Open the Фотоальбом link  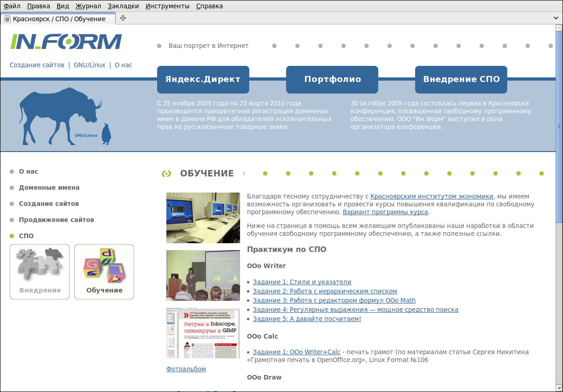click(x=186, y=369)
